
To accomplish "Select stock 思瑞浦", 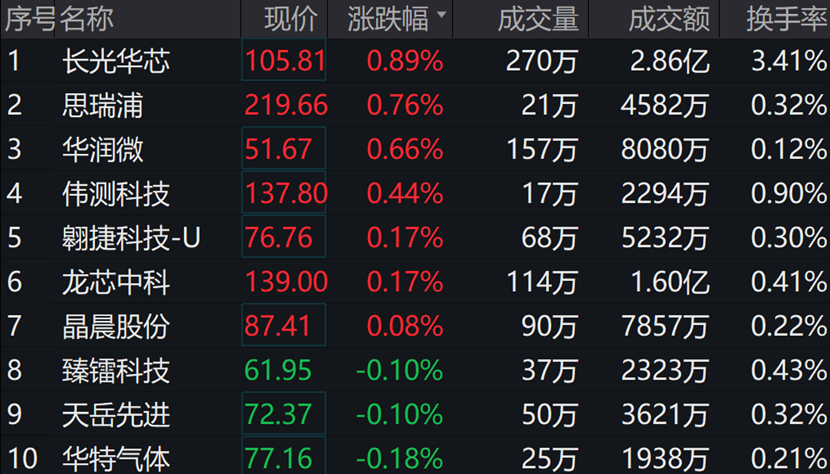I will point(103,105).
